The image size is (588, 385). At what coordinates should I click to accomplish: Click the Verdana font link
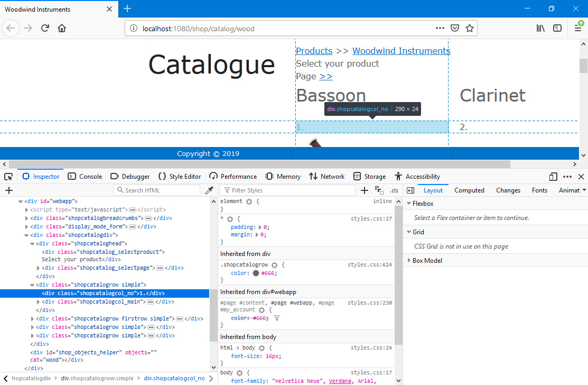tap(340, 381)
